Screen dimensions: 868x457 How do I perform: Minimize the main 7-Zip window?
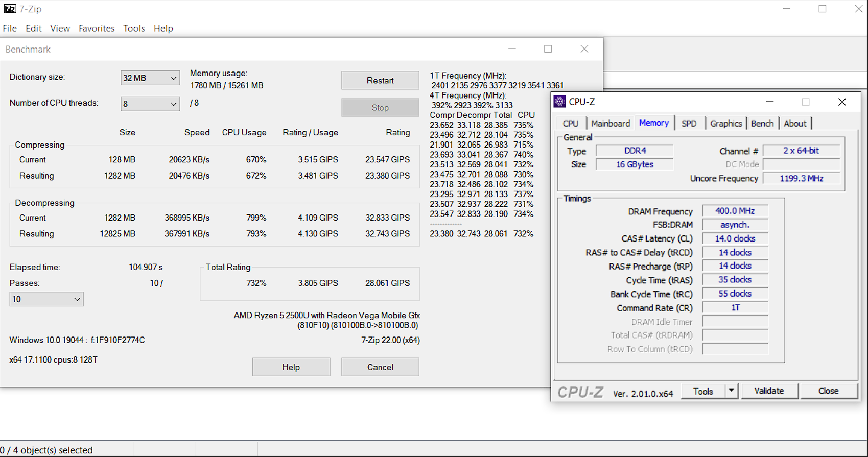tap(787, 9)
